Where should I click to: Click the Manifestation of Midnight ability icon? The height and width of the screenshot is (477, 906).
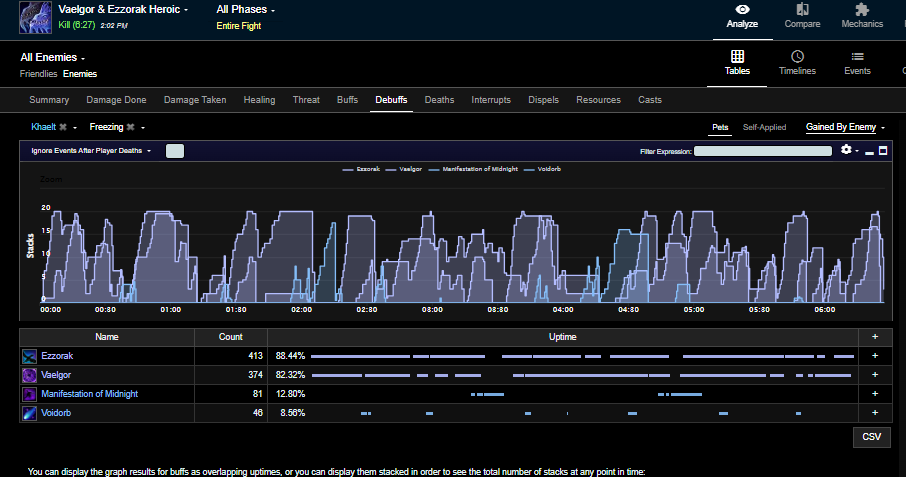tap(29, 394)
